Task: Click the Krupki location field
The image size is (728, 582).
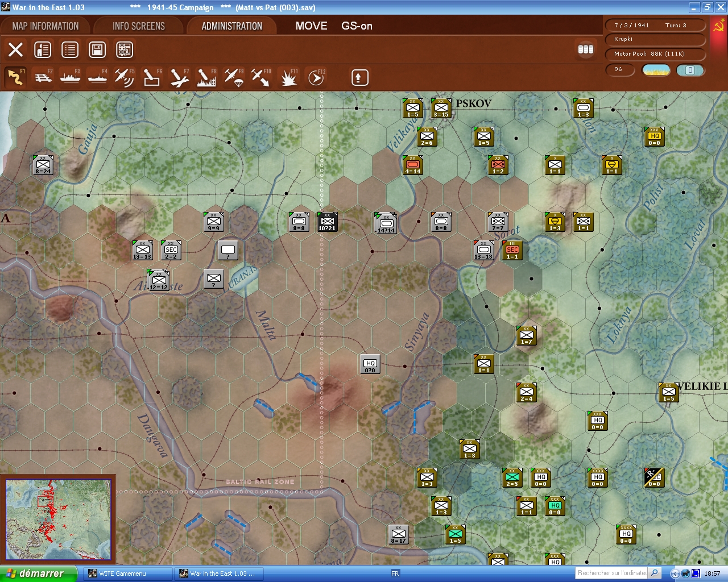Action: (x=655, y=39)
